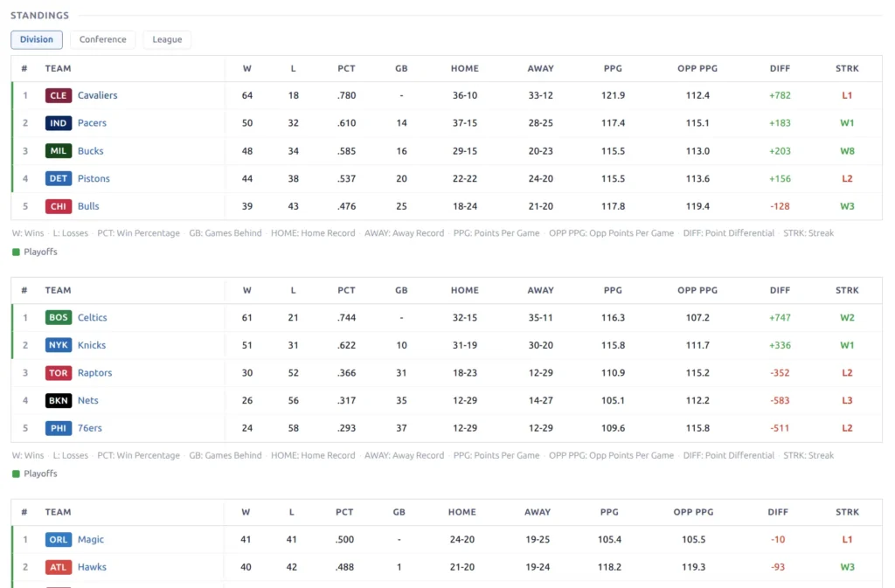Viewport: 895px width, 588px height.
Task: Open the Pistons team link
Action: (x=94, y=178)
